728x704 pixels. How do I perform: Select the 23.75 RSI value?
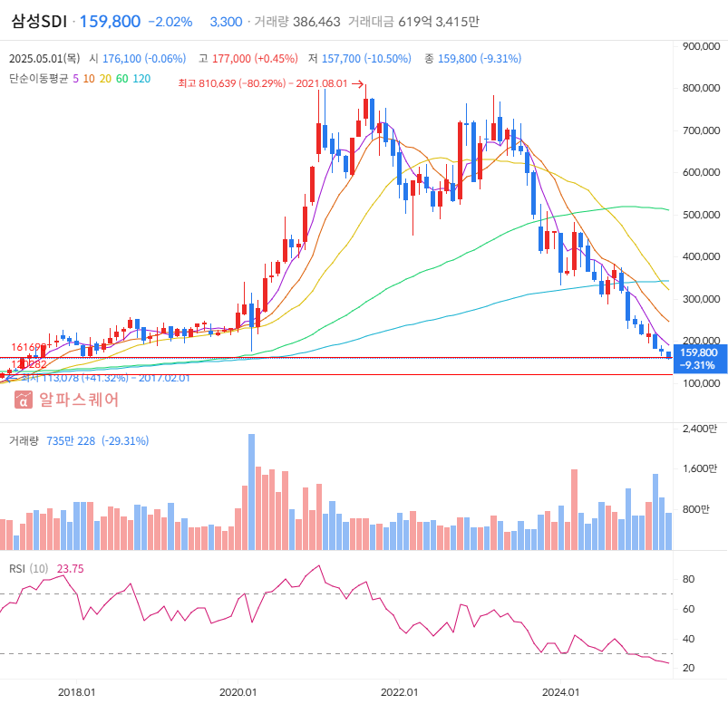[x=70, y=568]
